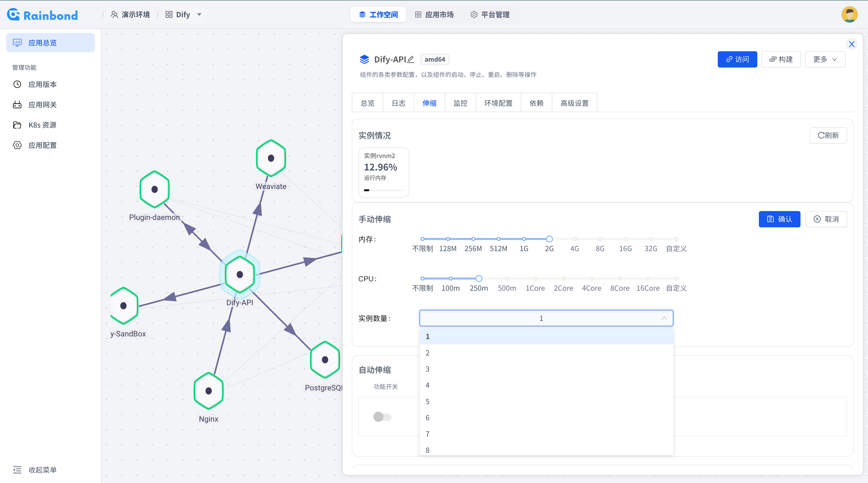Open the 更多 dropdown menu
The height and width of the screenshot is (483, 868).
[825, 59]
